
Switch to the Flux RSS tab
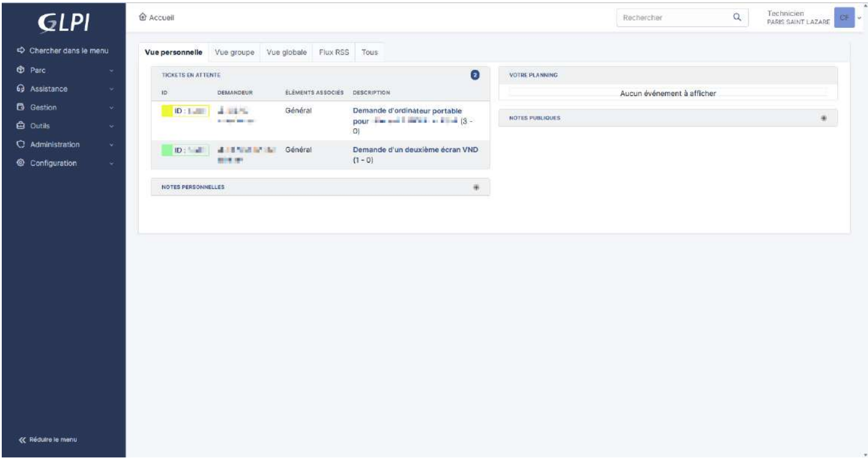(x=334, y=52)
